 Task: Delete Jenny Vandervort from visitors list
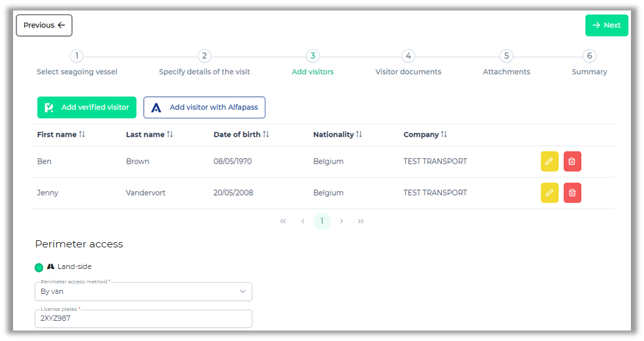pyautogui.click(x=572, y=193)
